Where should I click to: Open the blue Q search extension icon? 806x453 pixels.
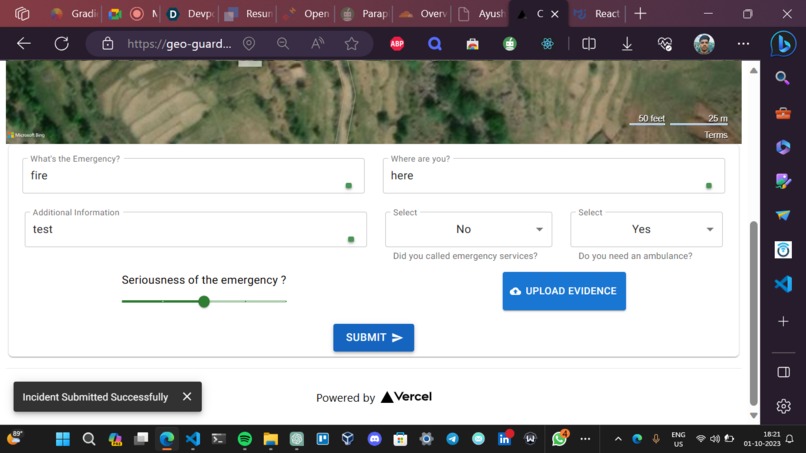(435, 44)
